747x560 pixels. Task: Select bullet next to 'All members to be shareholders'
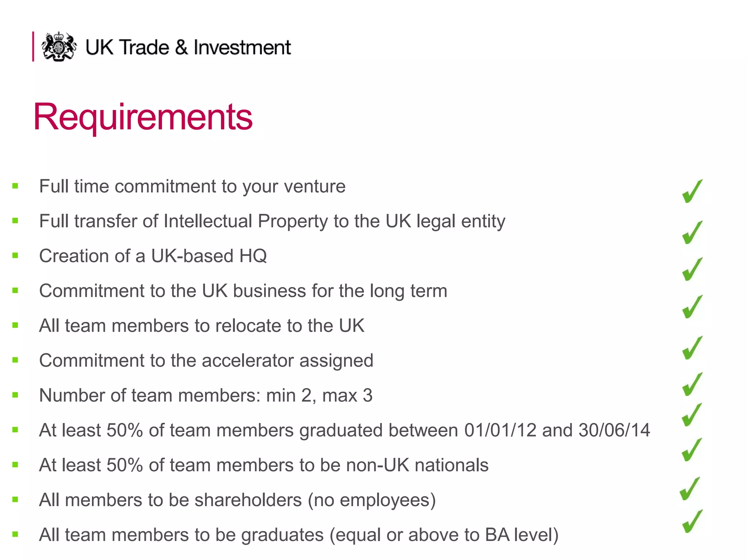coord(15,500)
